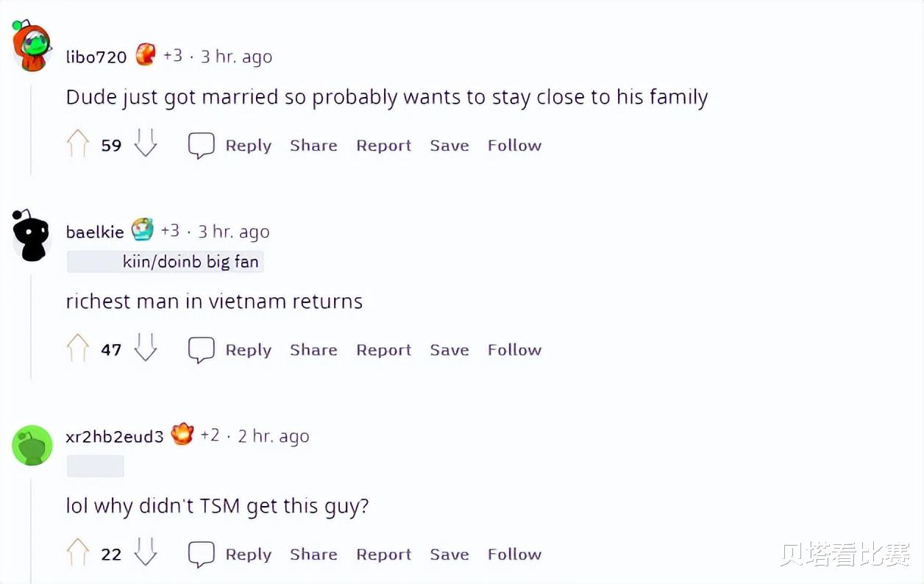
Task: Open libo720's avatar profile
Action: point(32,46)
